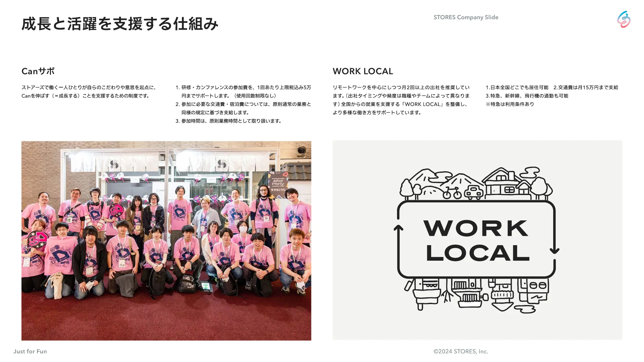Click the After Party sign in photo
The image size is (644, 362).
click(x=278, y=183)
